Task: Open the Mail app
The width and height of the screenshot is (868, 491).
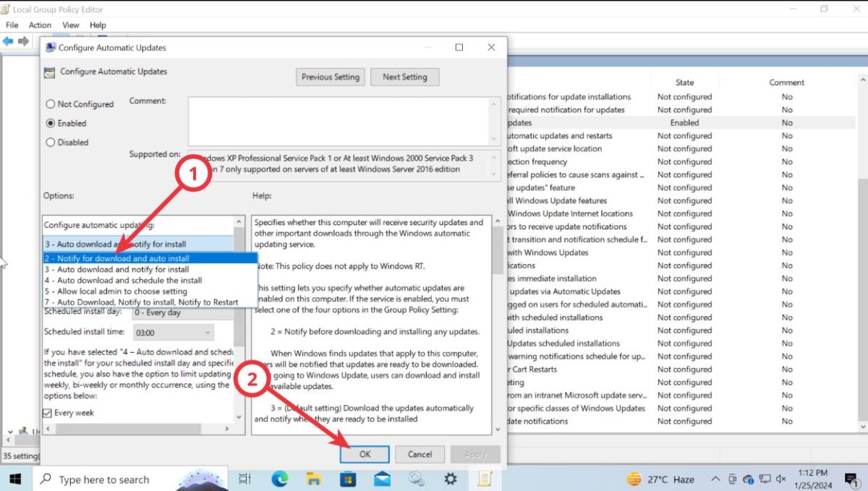Action: (x=382, y=479)
